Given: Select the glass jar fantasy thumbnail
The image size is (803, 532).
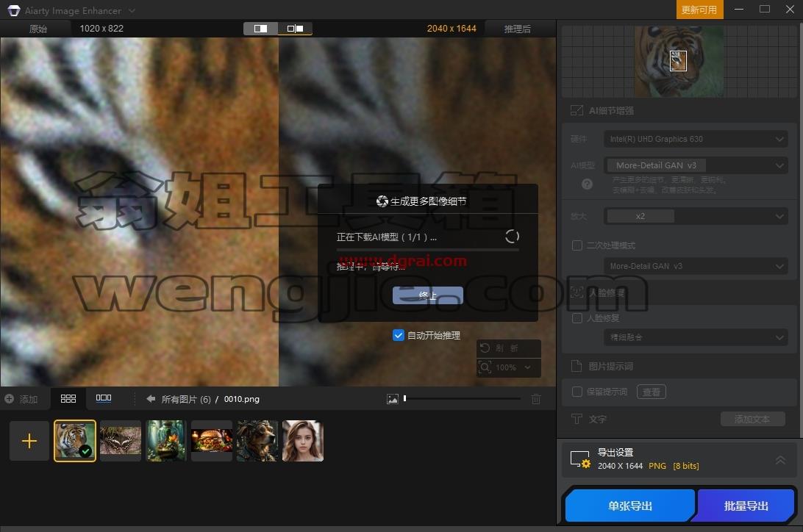Looking at the screenshot, I should pyautogui.click(x=166, y=441).
